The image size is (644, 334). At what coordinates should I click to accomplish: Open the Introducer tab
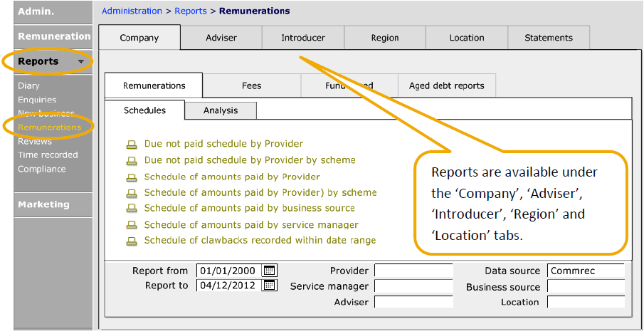pyautogui.click(x=303, y=38)
